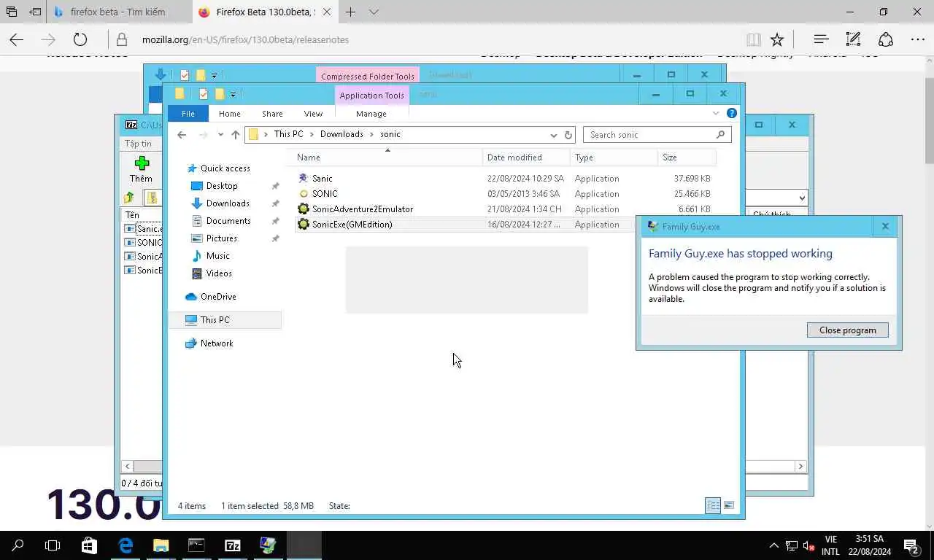934x560 pixels.
Task: Open Documents in navigation pane
Action: pos(228,221)
